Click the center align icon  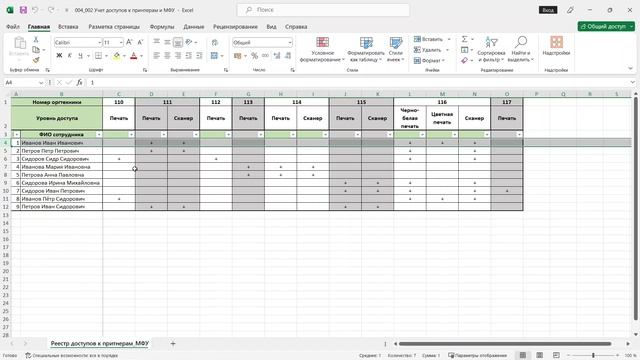tap(167, 56)
